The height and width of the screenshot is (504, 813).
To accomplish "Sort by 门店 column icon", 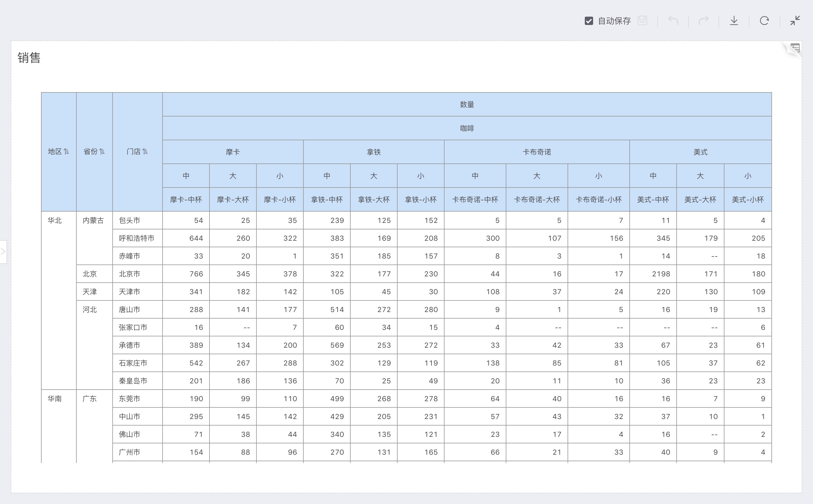I will pos(145,152).
